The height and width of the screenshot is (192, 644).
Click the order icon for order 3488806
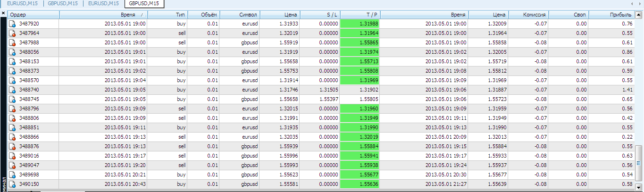pos(13,118)
